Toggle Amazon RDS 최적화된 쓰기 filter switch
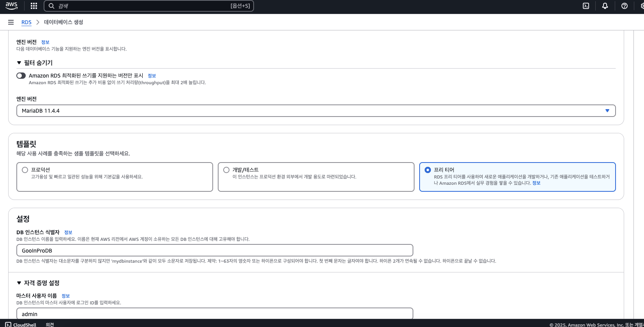644x327 pixels. point(21,76)
